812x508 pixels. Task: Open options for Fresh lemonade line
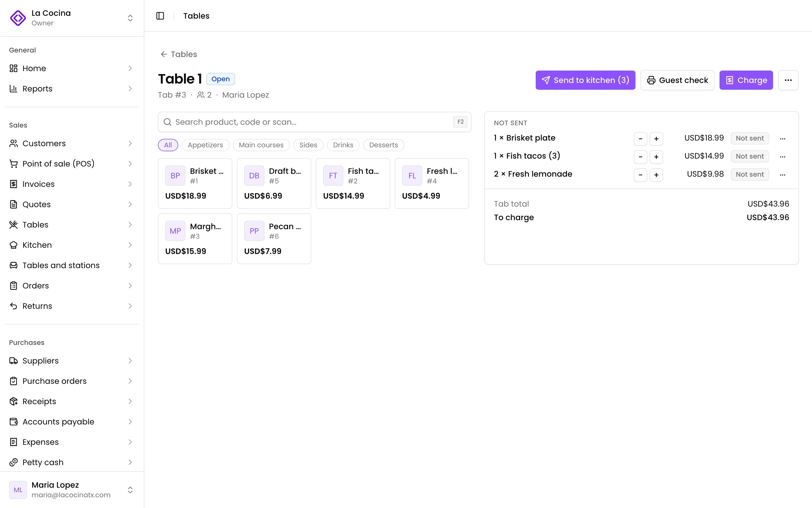(x=782, y=175)
